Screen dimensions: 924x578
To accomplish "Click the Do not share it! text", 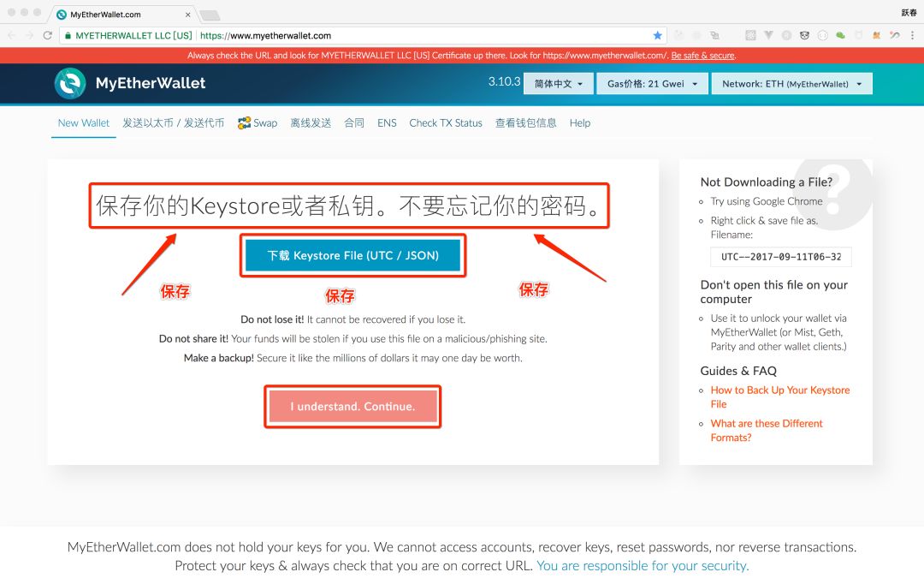I will [193, 338].
